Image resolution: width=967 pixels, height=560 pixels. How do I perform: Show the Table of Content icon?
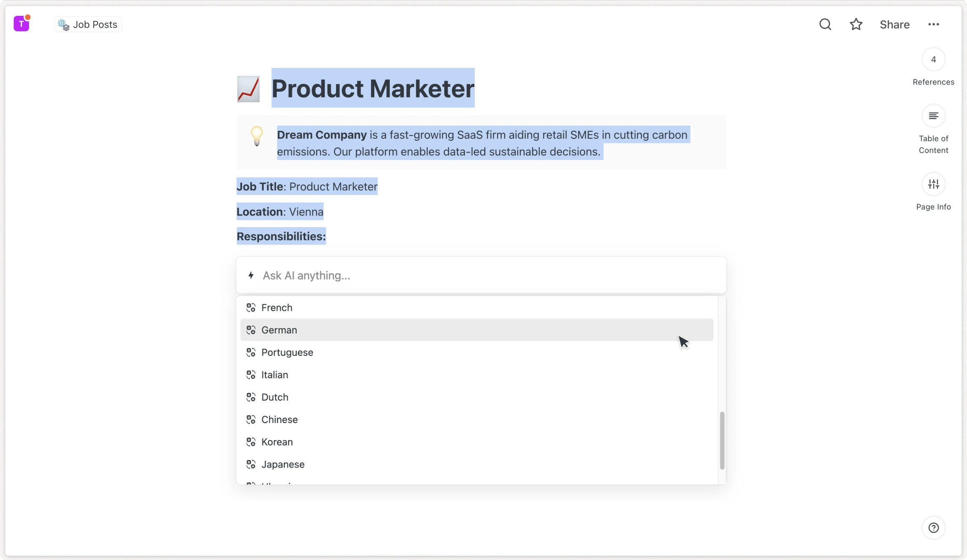coord(933,116)
